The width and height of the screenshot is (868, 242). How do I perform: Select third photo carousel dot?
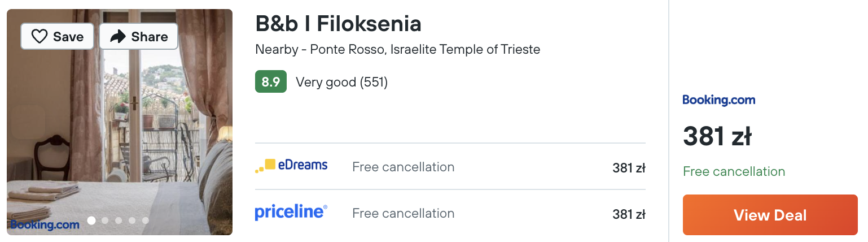click(119, 221)
